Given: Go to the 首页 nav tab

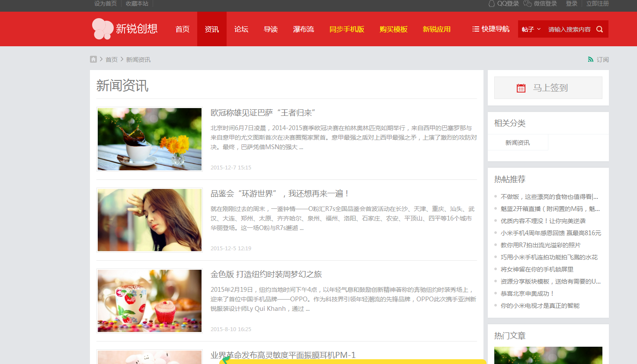Looking at the screenshot, I should point(182,29).
